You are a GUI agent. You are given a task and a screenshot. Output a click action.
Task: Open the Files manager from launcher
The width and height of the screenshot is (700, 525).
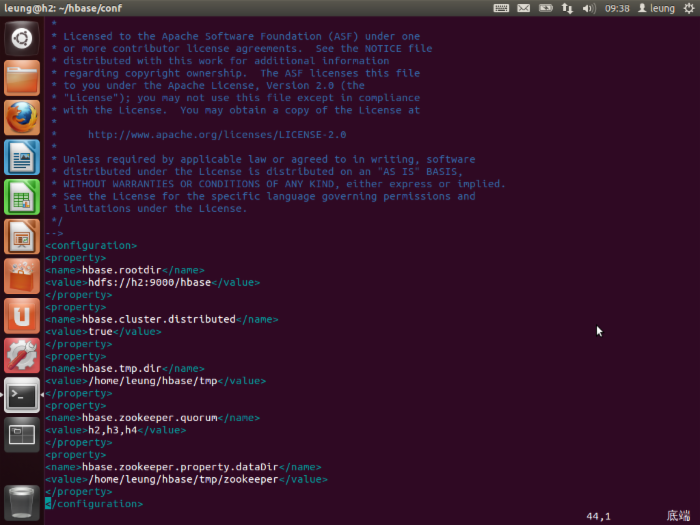21,78
